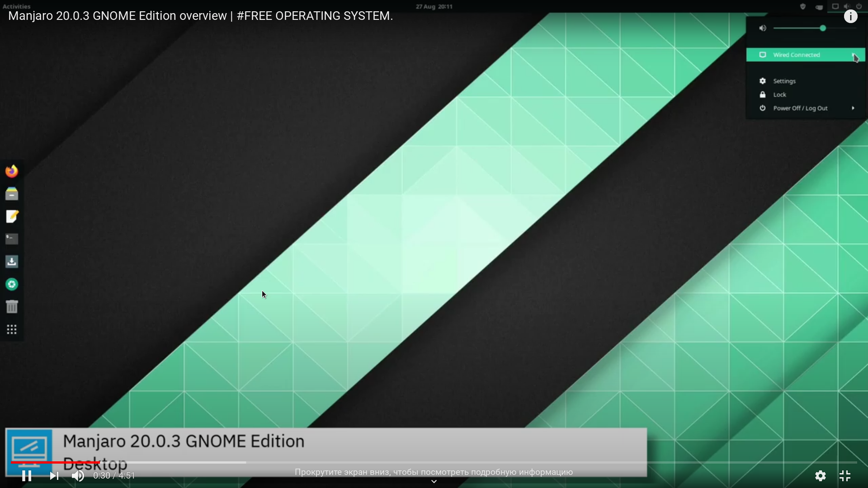Skip to the next video

(x=54, y=476)
